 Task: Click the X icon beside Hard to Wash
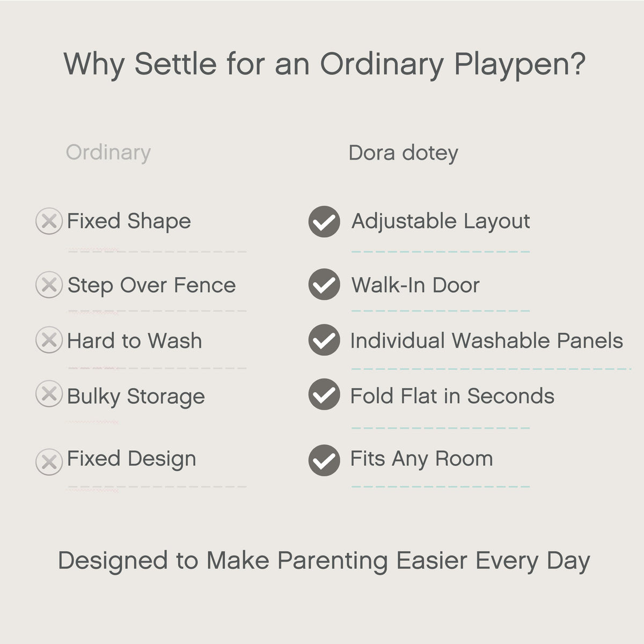(x=49, y=340)
